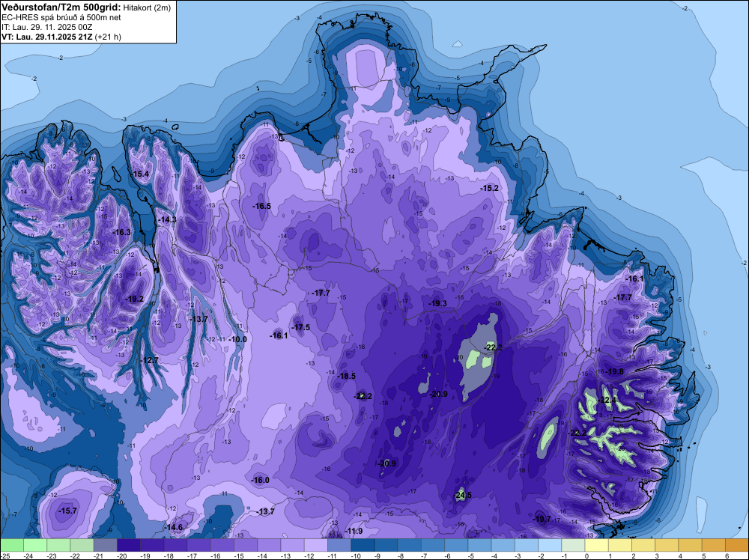Click the '(+21 h)' forecast offset text

click(108, 37)
